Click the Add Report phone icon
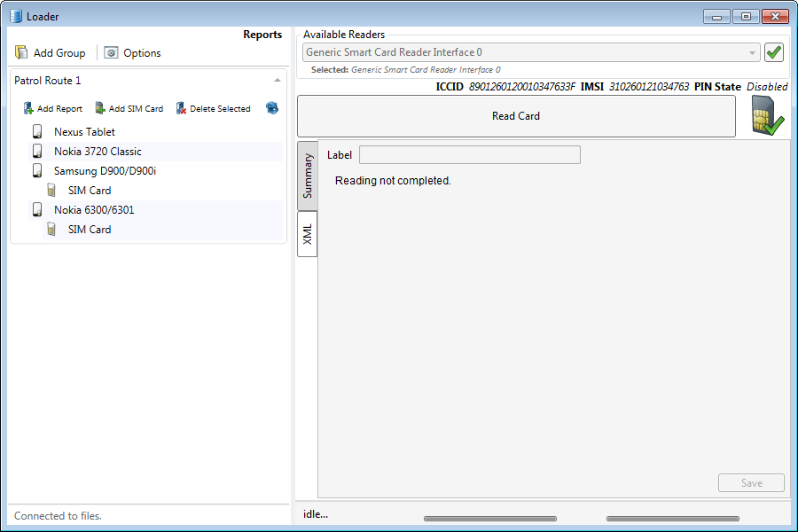 28,108
